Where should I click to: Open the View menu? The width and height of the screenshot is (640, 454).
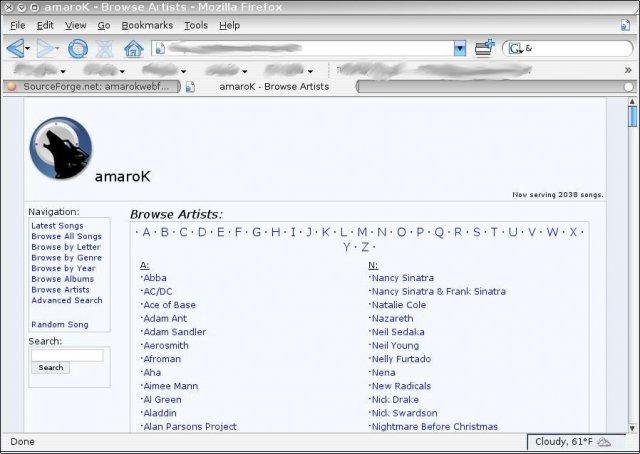(76, 25)
